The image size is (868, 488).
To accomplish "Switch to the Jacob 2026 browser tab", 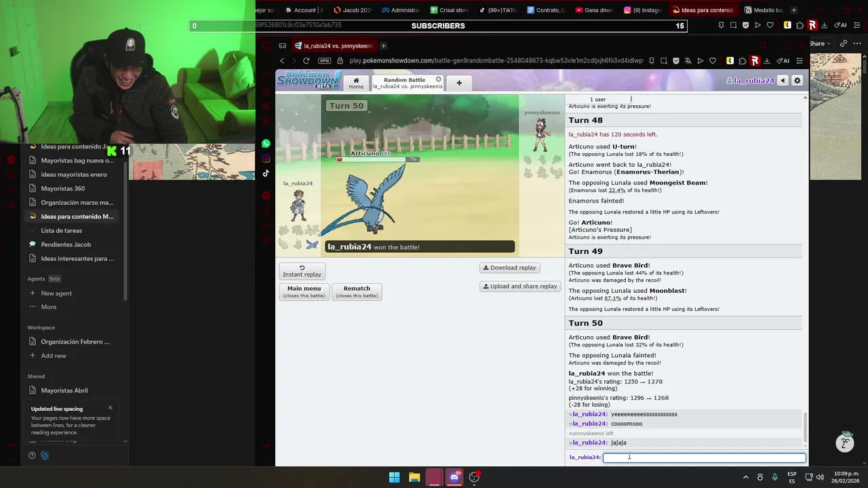I will pos(353,10).
